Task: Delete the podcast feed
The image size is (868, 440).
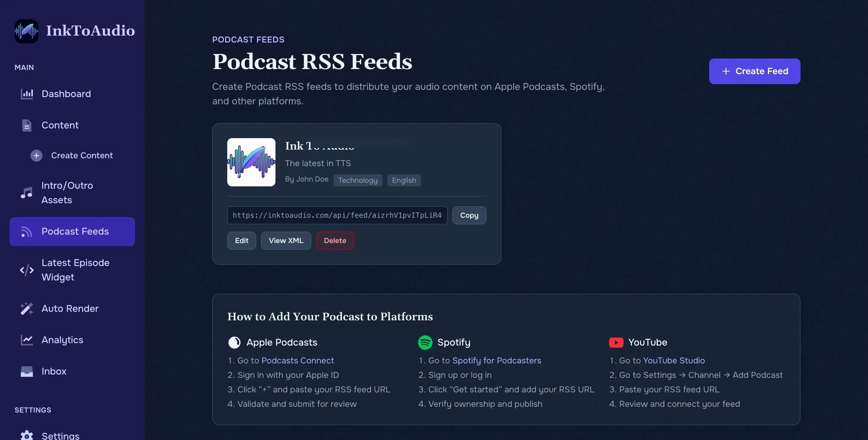Action: point(335,240)
